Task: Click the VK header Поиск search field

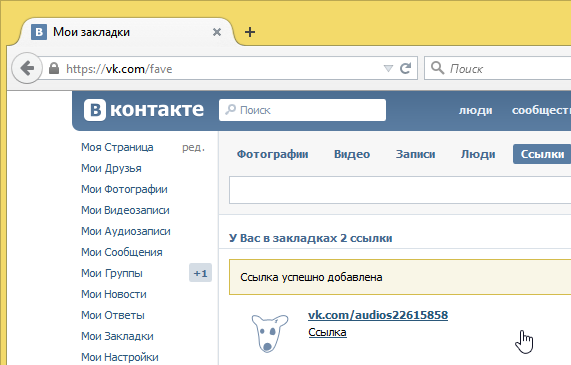Action: point(302,110)
